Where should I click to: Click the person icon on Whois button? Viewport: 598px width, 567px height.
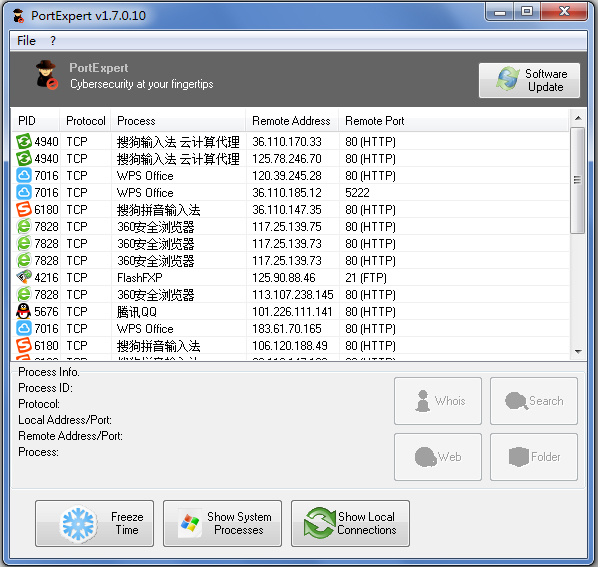tap(423, 401)
